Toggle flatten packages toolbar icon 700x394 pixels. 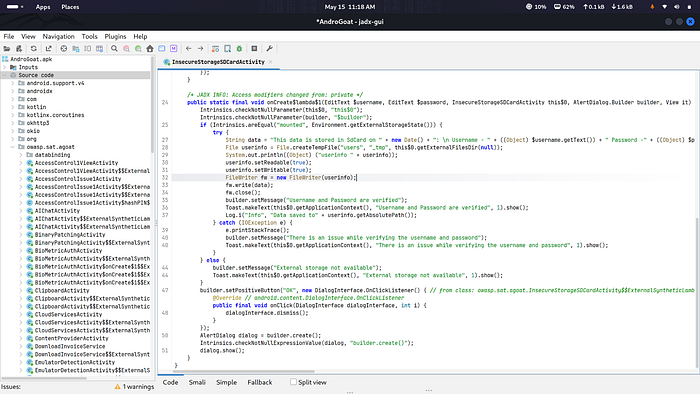(x=76, y=49)
